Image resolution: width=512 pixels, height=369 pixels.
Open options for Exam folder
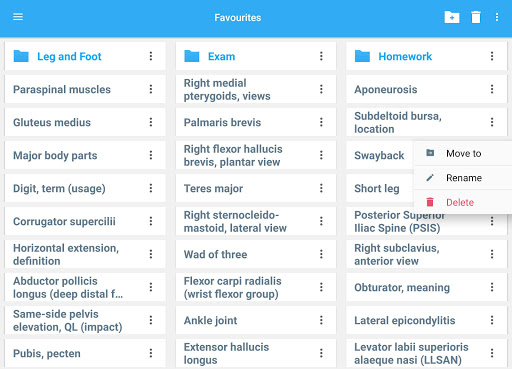[x=321, y=56]
